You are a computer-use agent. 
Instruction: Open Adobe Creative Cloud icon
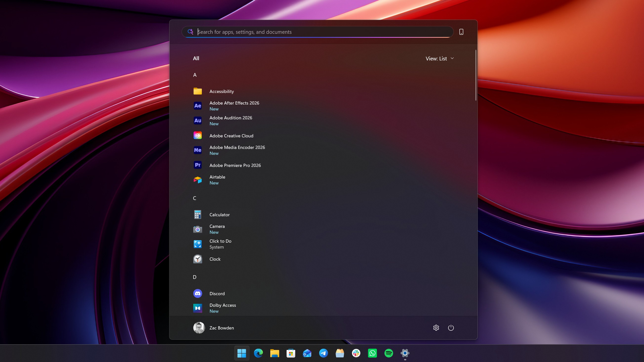pyautogui.click(x=197, y=135)
